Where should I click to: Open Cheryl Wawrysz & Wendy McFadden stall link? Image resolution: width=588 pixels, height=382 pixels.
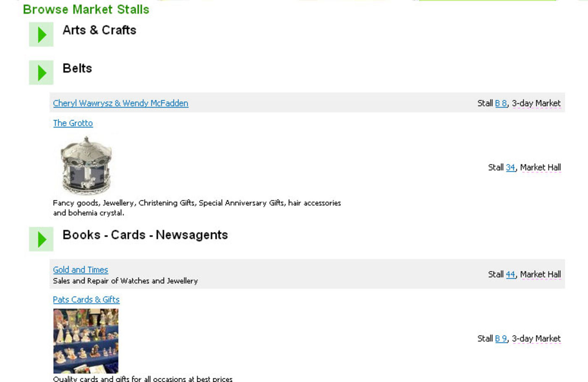click(121, 103)
